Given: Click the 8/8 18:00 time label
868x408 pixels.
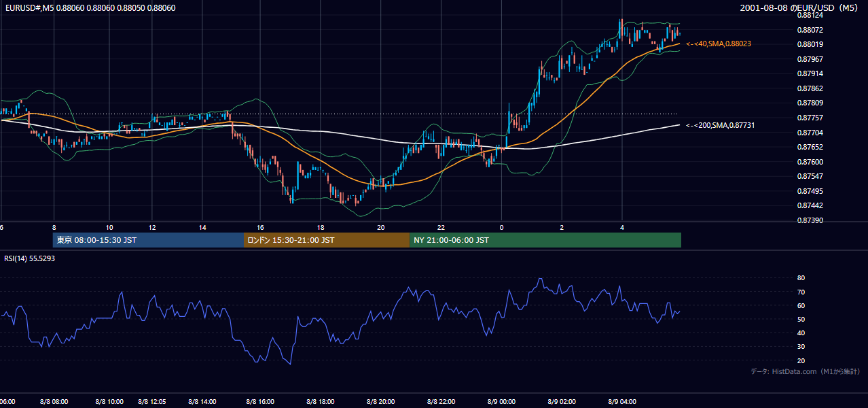Looking at the screenshot, I should click(x=320, y=401).
